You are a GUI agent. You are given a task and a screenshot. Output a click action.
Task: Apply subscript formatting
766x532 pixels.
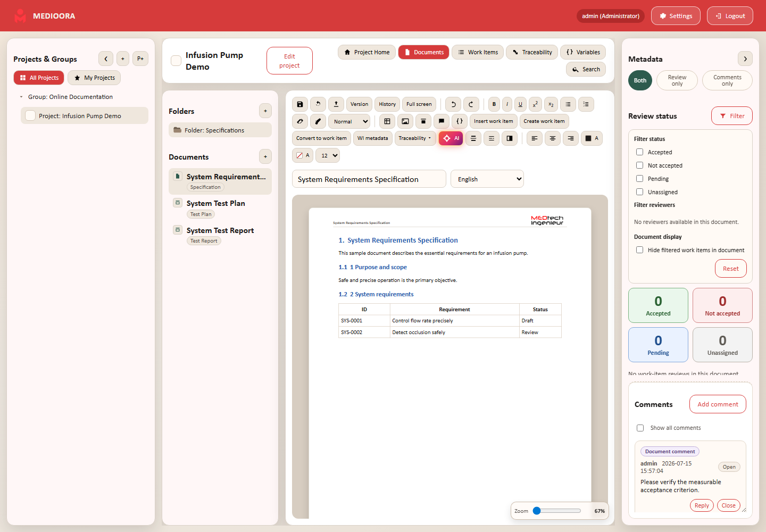(551, 104)
